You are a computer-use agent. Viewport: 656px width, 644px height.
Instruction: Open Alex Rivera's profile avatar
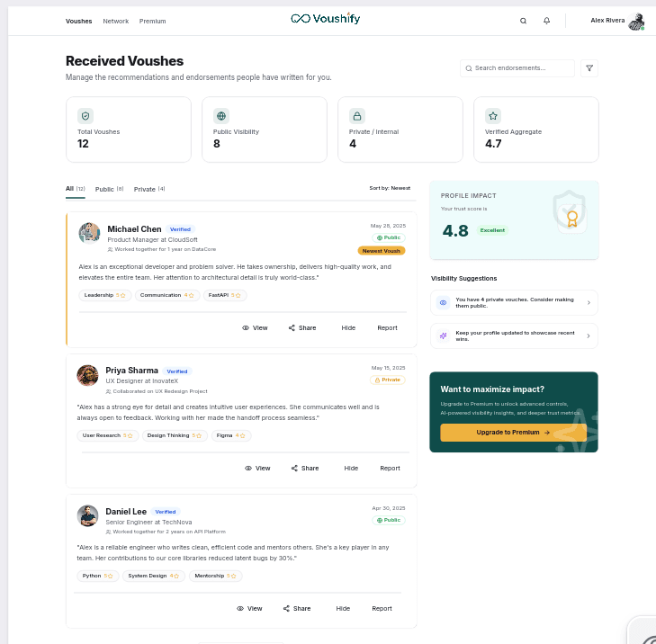pyautogui.click(x=636, y=22)
